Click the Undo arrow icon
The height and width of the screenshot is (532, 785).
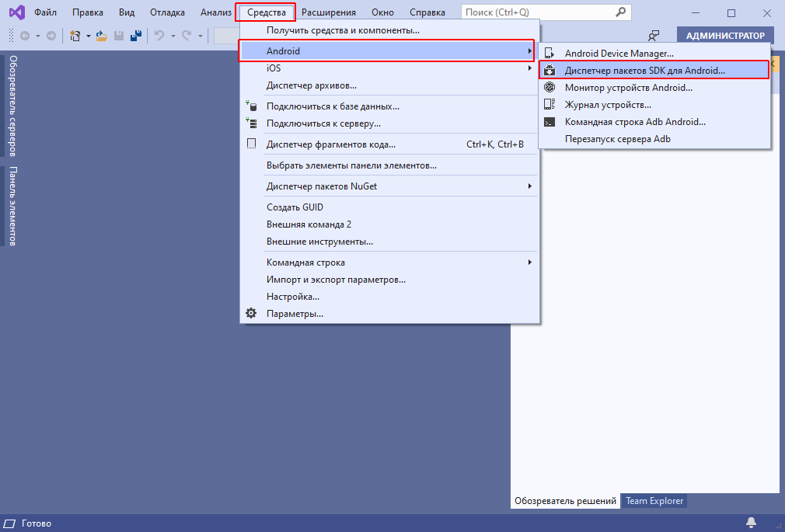159,36
